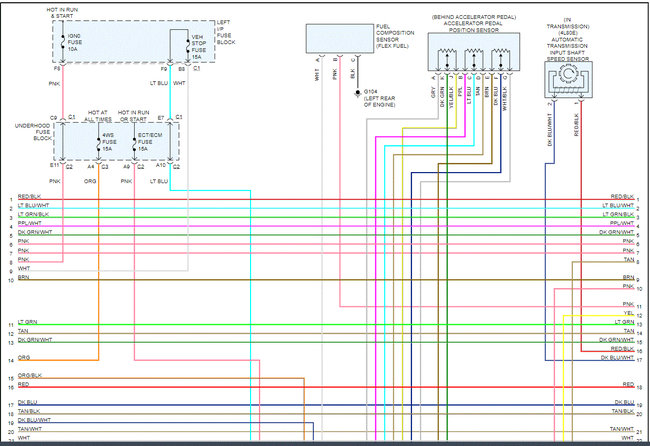Select the vertical RED/BLK label under speed sensor

coord(576,125)
